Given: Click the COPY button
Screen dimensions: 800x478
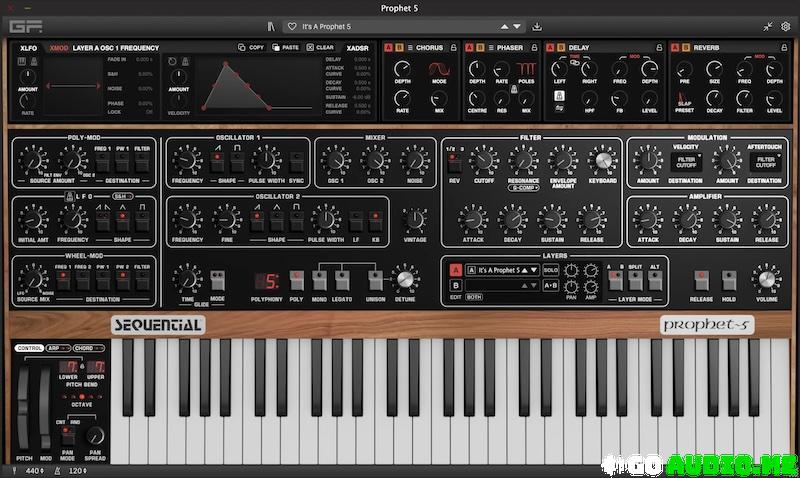Looking at the screenshot, I should [x=251, y=47].
